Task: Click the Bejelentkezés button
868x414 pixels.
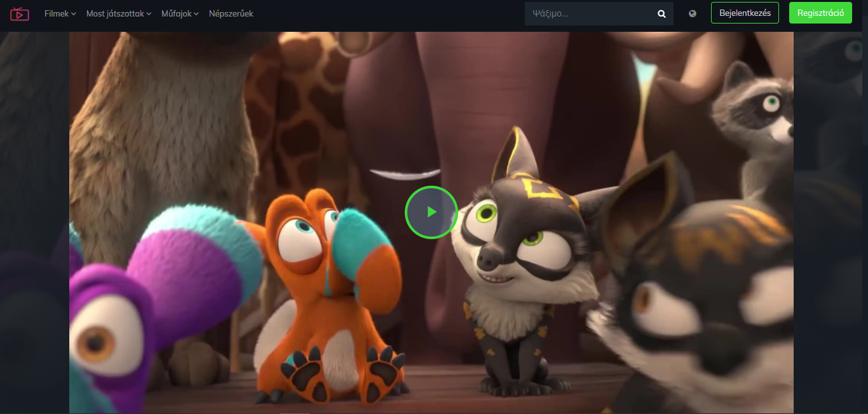Action: tap(745, 13)
